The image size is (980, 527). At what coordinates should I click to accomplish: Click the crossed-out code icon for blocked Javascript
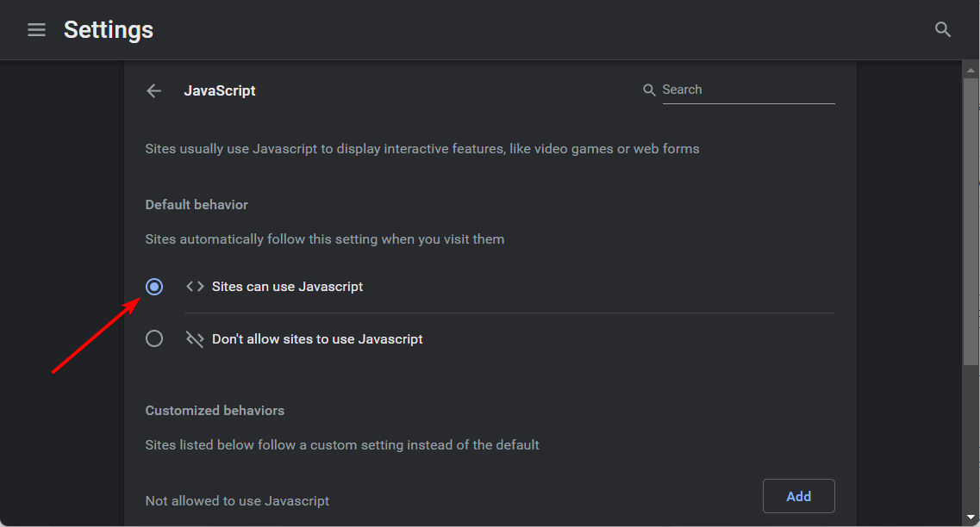(x=195, y=339)
